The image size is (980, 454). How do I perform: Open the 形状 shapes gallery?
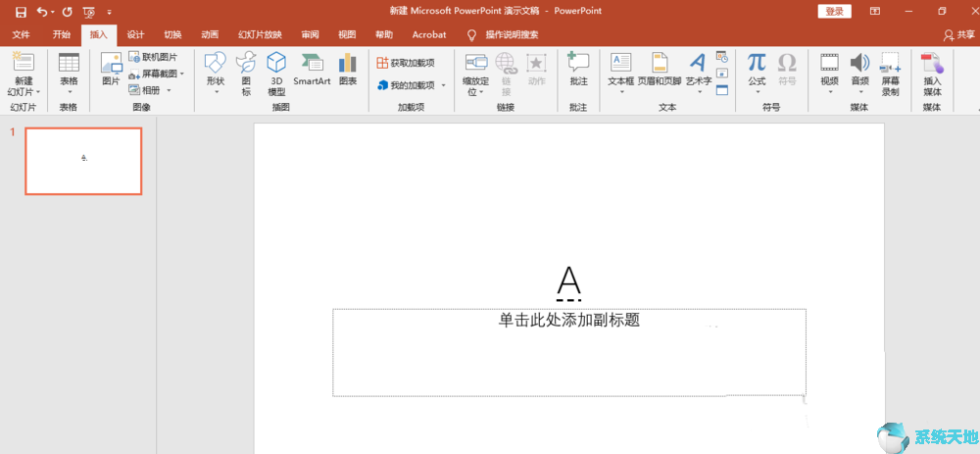point(216,74)
